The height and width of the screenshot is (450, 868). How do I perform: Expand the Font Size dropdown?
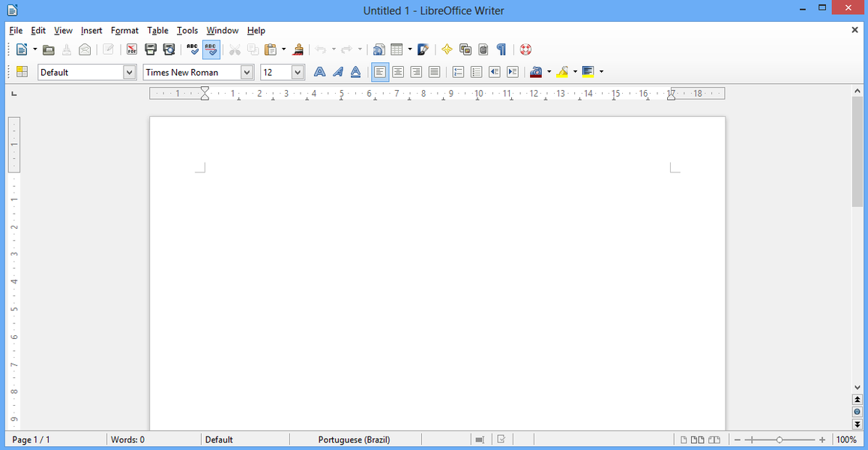[298, 72]
